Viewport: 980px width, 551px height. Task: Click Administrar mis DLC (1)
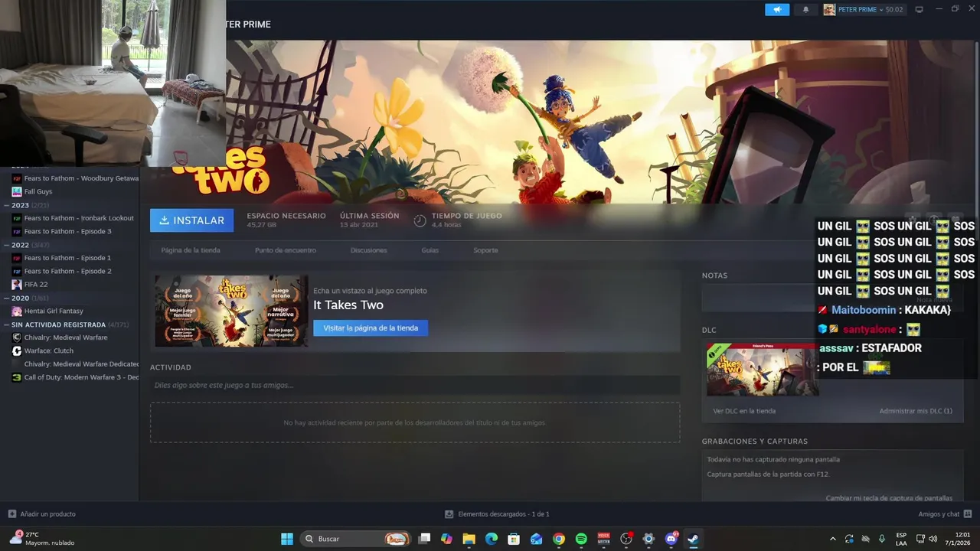[916, 411]
